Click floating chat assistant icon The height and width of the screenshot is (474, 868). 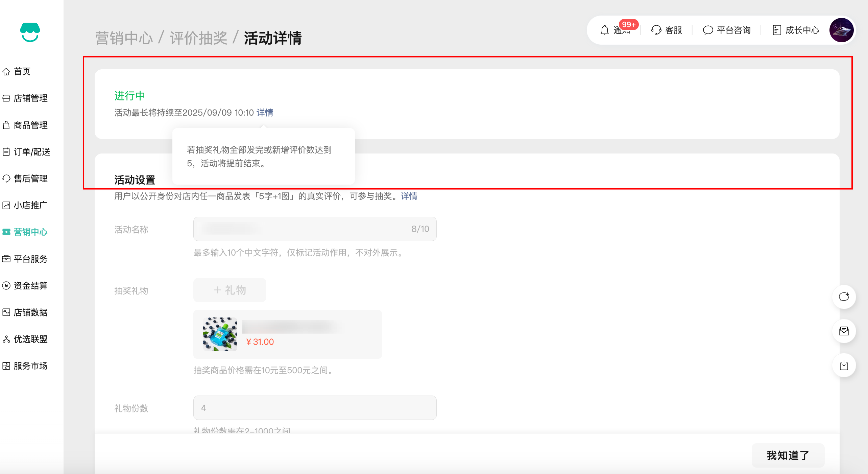click(844, 297)
